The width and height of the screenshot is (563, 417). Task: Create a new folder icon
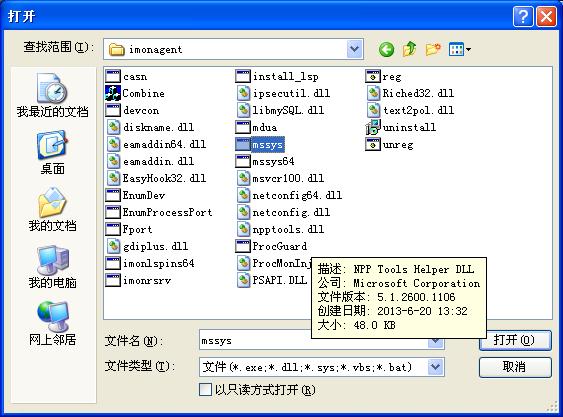(433, 49)
